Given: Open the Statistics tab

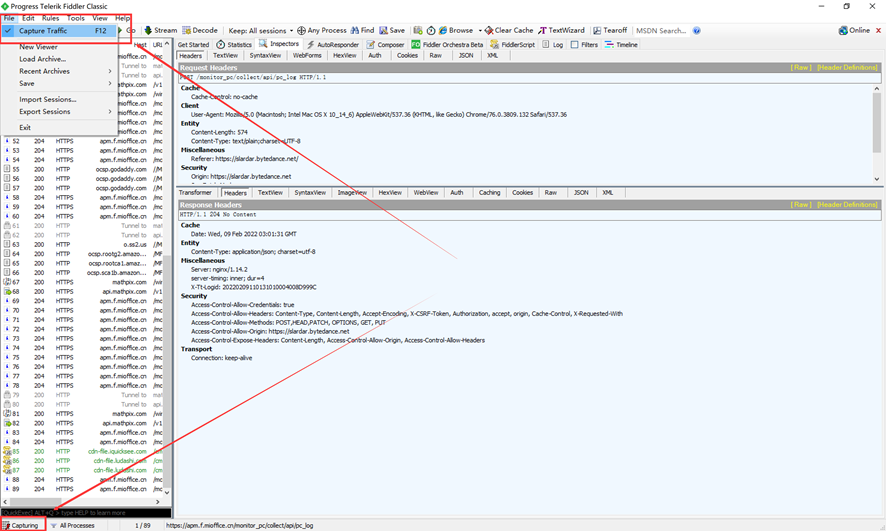Looking at the screenshot, I should (x=234, y=45).
